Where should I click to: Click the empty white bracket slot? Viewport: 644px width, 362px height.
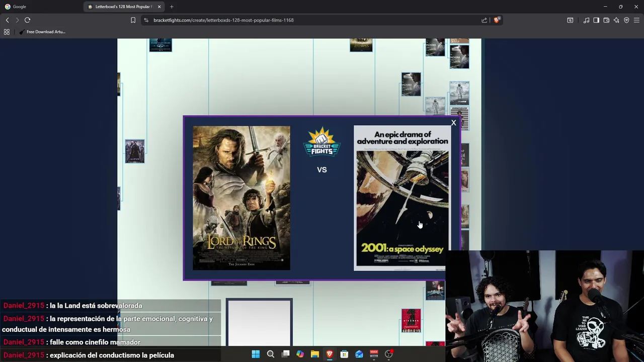point(259,322)
